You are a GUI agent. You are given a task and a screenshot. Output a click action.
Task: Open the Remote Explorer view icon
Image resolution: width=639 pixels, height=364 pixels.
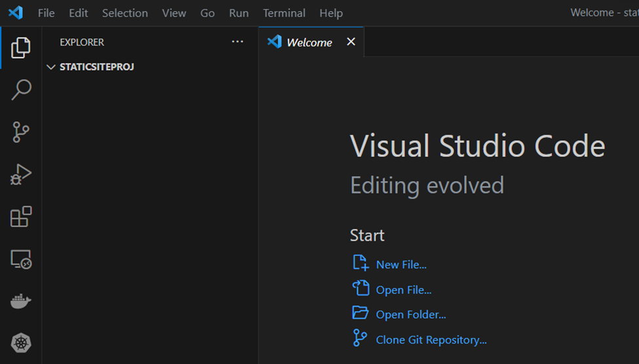click(x=21, y=259)
